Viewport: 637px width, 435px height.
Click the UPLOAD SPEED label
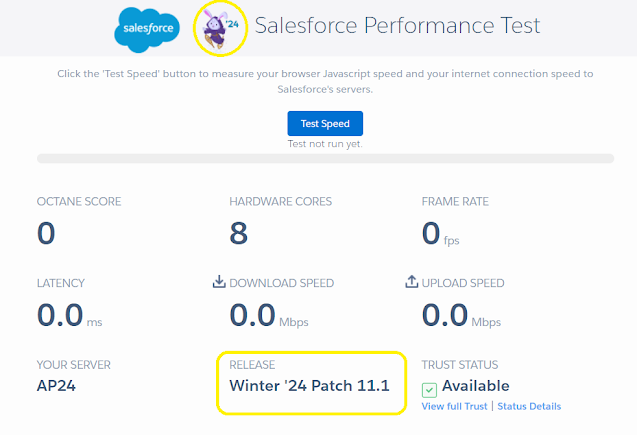click(463, 283)
